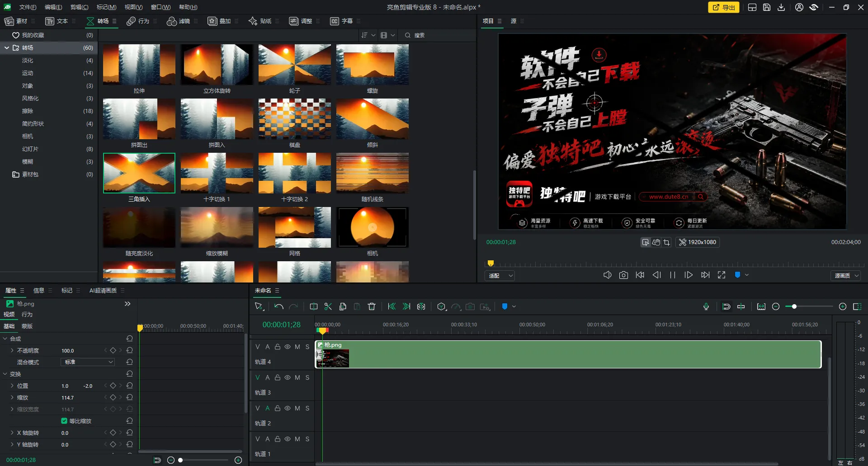Switch to the 行为 sub-tab in properties
This screenshot has height=466, width=868.
[27, 315]
